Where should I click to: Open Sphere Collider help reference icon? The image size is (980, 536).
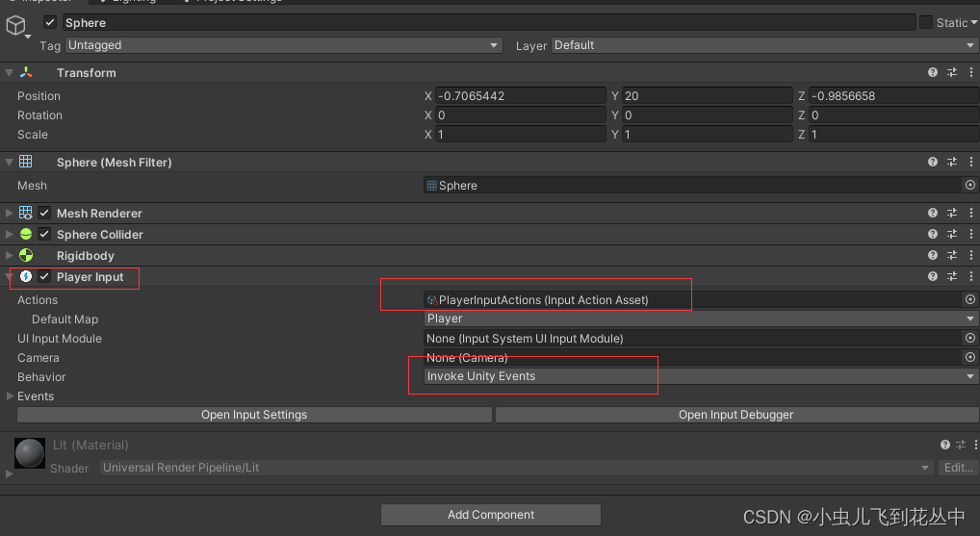[933, 234]
